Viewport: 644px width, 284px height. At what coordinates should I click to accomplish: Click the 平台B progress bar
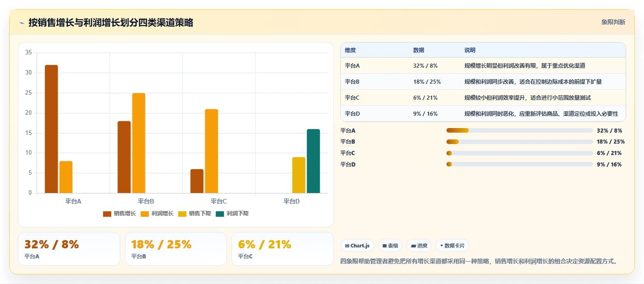pyautogui.click(x=520, y=142)
